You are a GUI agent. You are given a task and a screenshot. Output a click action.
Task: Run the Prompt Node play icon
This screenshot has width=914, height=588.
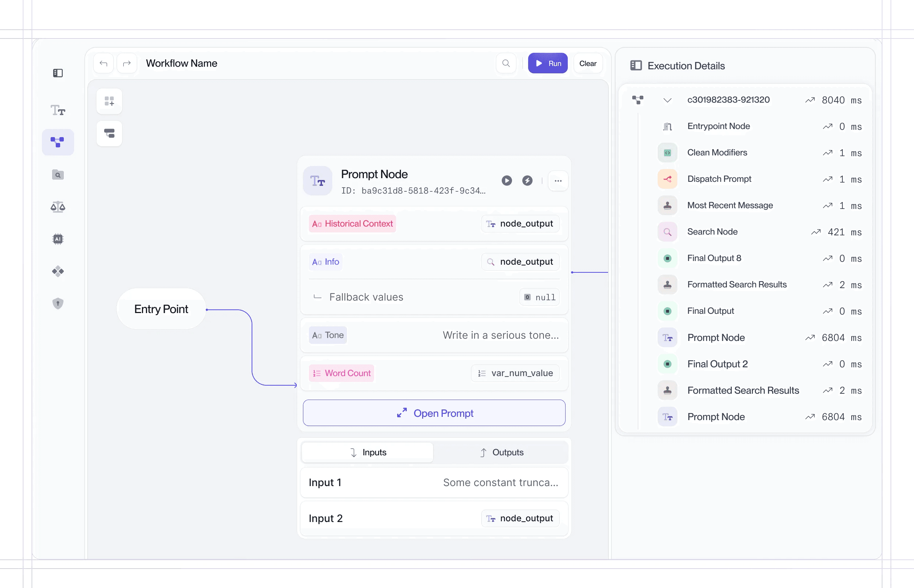[507, 181]
